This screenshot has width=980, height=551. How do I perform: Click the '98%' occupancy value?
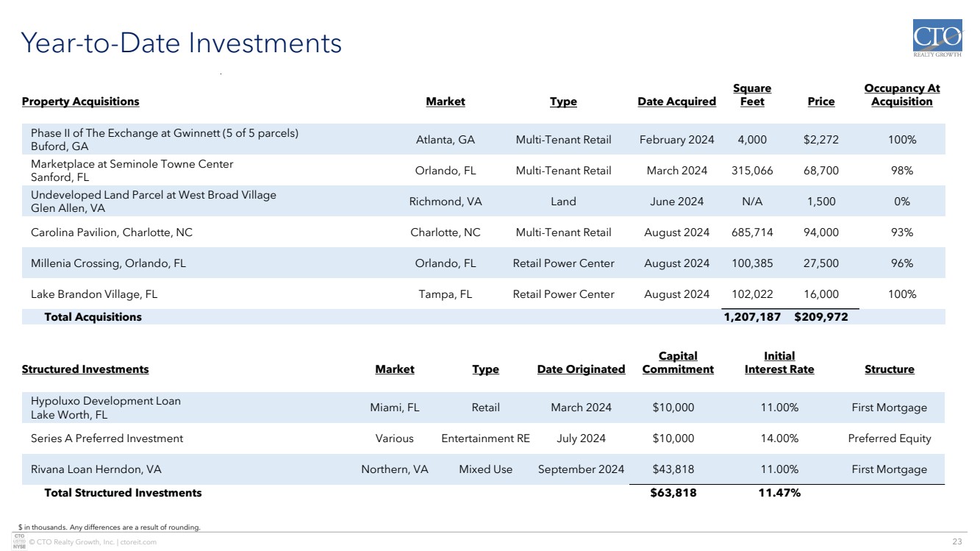(x=901, y=171)
